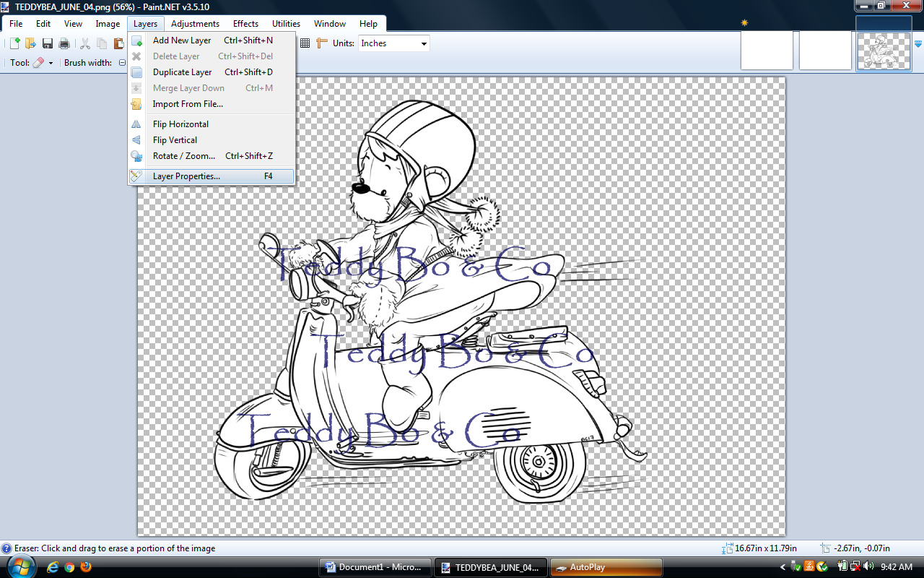Image resolution: width=924 pixels, height=578 pixels.
Task: Select the second blank image thumbnail
Action: tap(825, 51)
